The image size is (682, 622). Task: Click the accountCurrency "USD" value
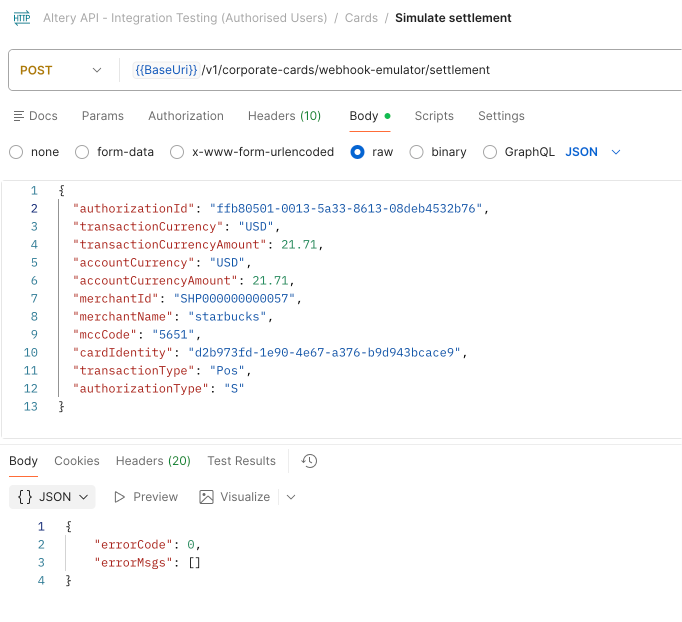pyautogui.click(x=227, y=263)
